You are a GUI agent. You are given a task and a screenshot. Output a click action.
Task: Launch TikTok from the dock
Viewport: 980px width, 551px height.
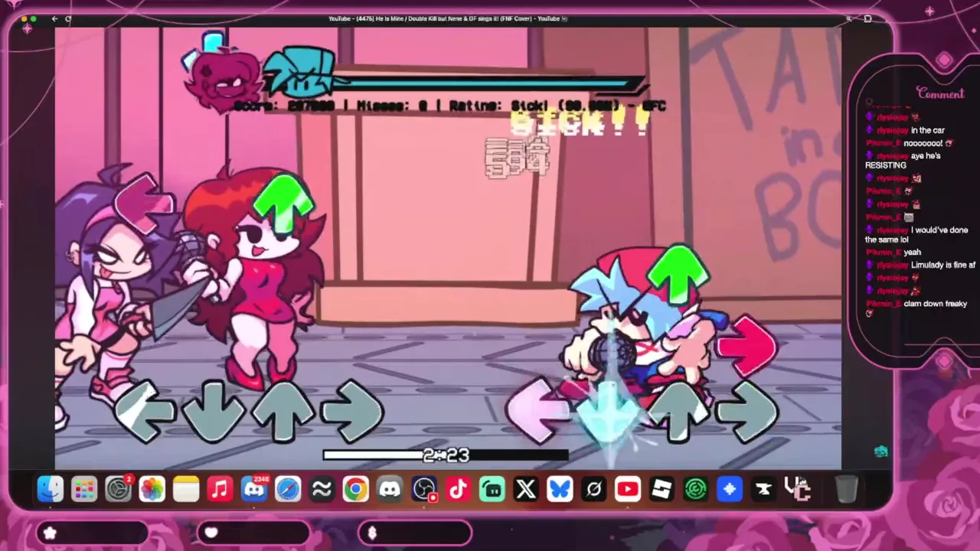pyautogui.click(x=458, y=489)
